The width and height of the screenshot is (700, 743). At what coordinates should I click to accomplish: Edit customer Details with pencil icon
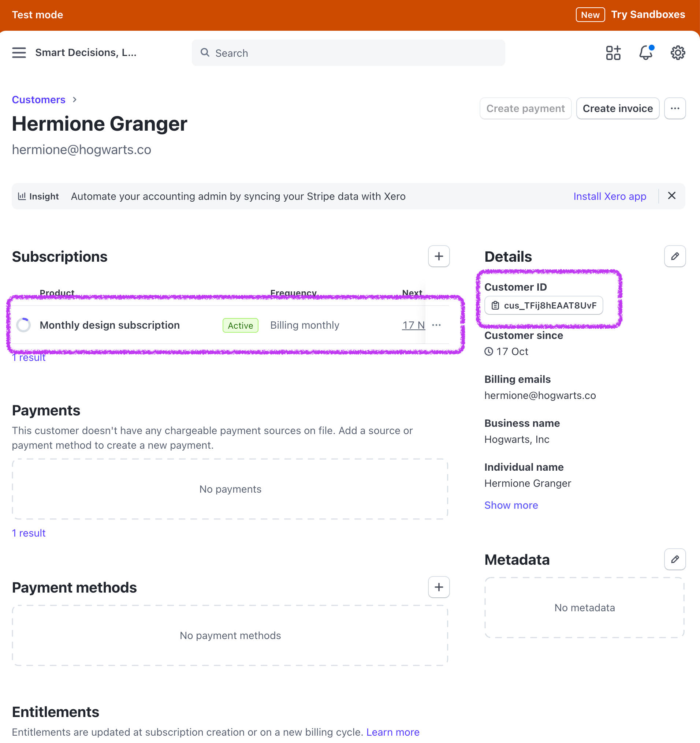pyautogui.click(x=675, y=256)
